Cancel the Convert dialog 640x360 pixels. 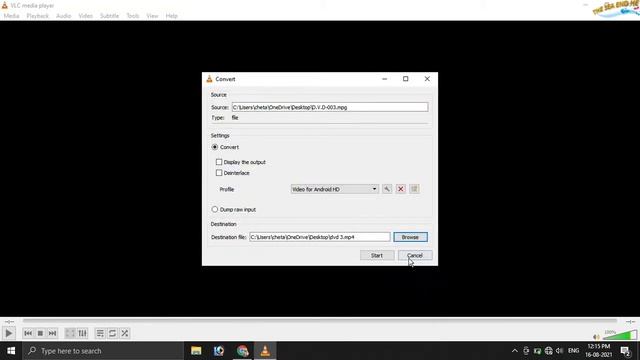(x=415, y=256)
